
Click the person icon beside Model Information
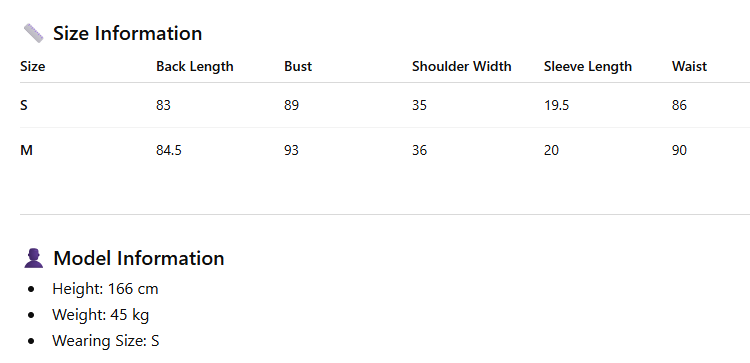point(33,258)
